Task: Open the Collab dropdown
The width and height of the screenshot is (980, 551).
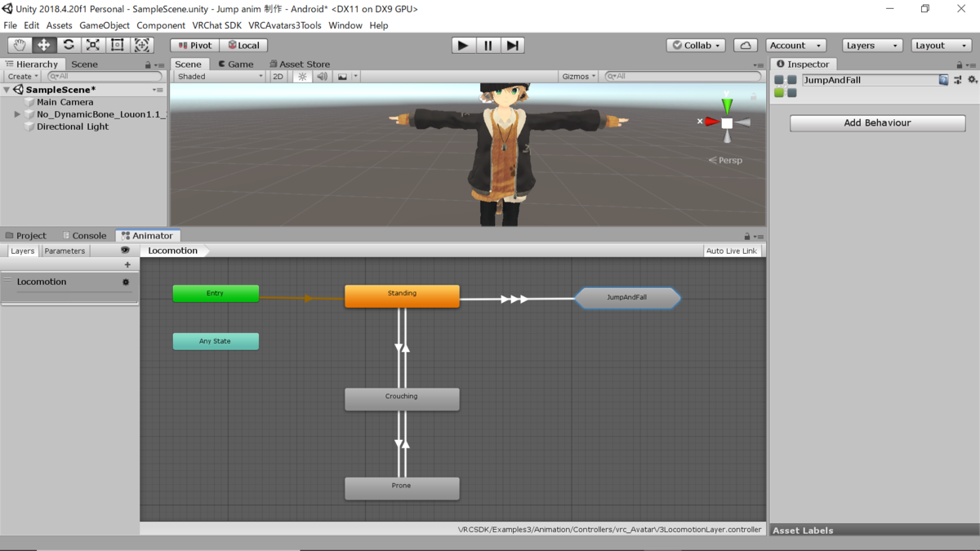Action: (x=697, y=45)
